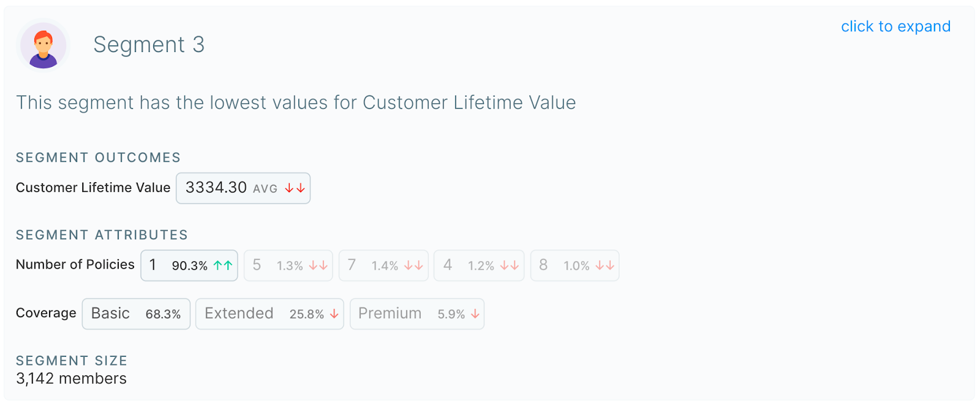
Task: Click the red down arrow beside Extended coverage
Action: pyautogui.click(x=333, y=313)
